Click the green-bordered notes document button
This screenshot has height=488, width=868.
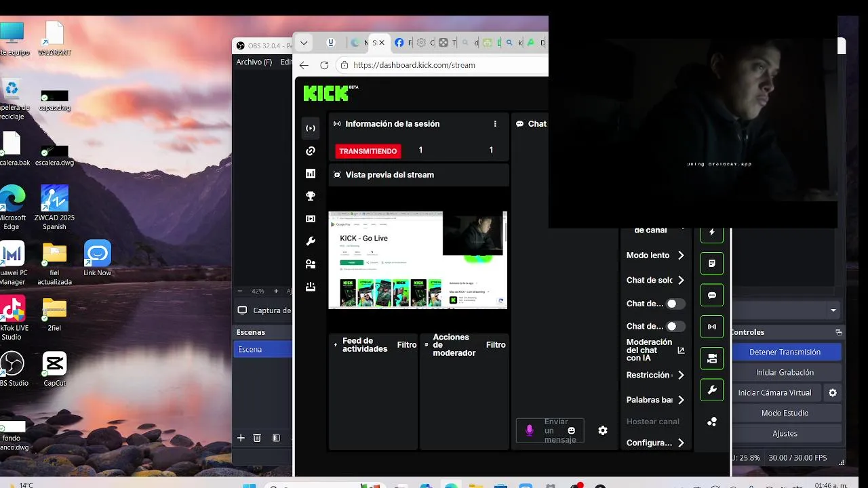click(x=712, y=263)
